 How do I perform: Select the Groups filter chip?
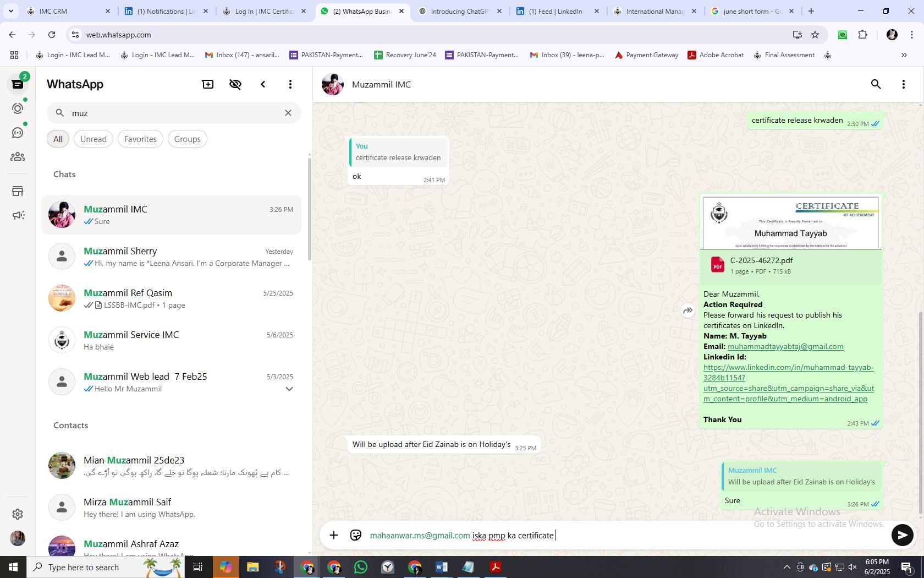click(188, 139)
